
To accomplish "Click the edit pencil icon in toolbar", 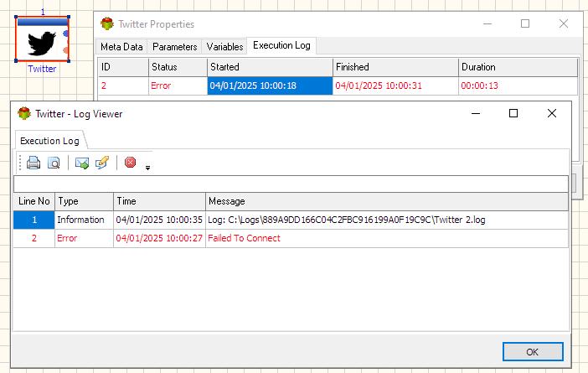I will click(102, 163).
